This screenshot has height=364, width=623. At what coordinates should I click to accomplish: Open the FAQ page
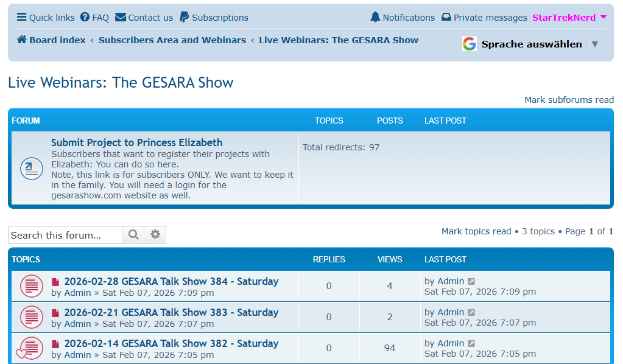tap(94, 18)
